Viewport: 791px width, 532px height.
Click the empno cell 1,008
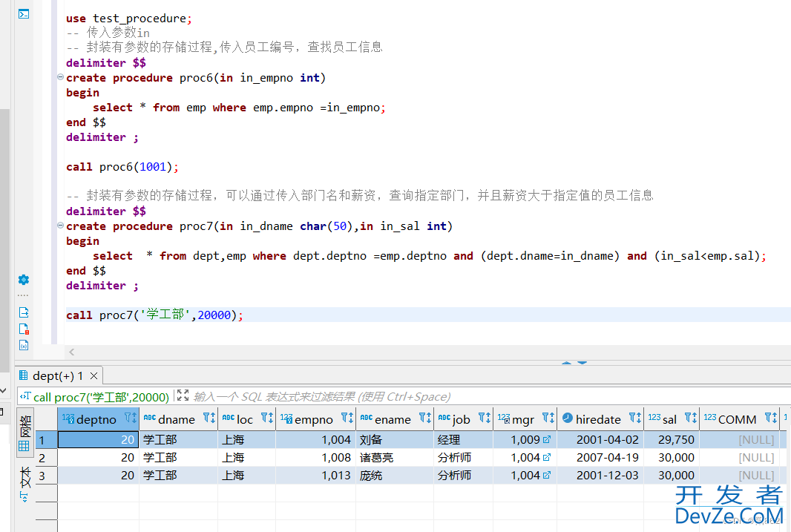(316, 457)
